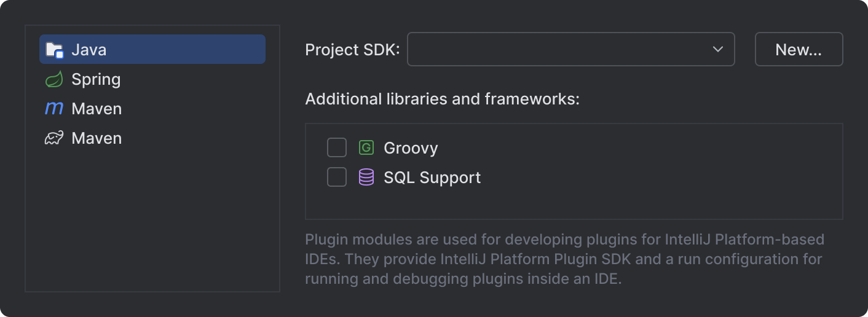
Task: Click the Java folder icon
Action: click(55, 50)
